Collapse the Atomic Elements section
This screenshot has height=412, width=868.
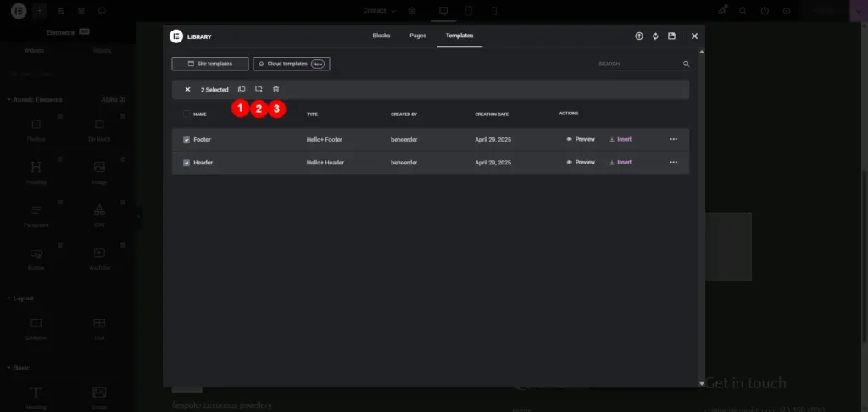click(x=34, y=100)
